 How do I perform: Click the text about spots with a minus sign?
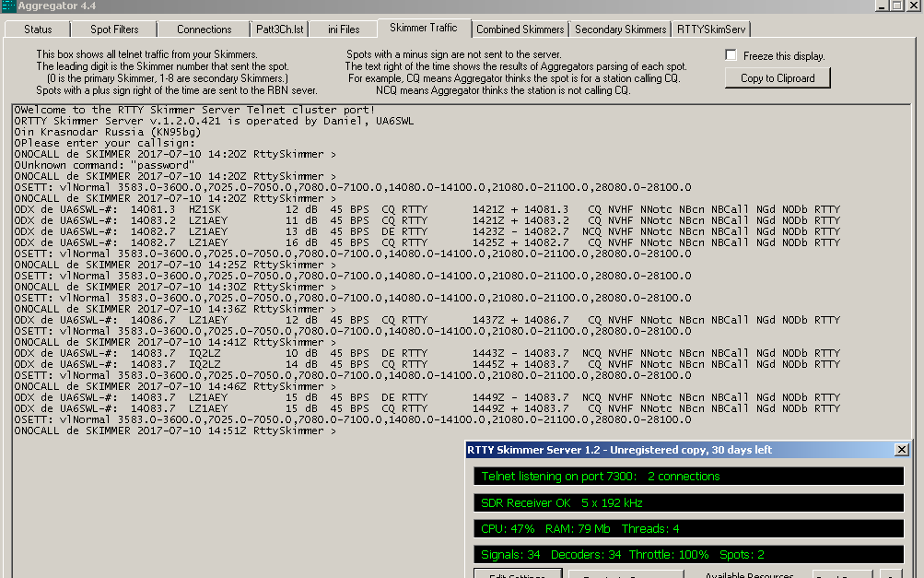(x=454, y=54)
